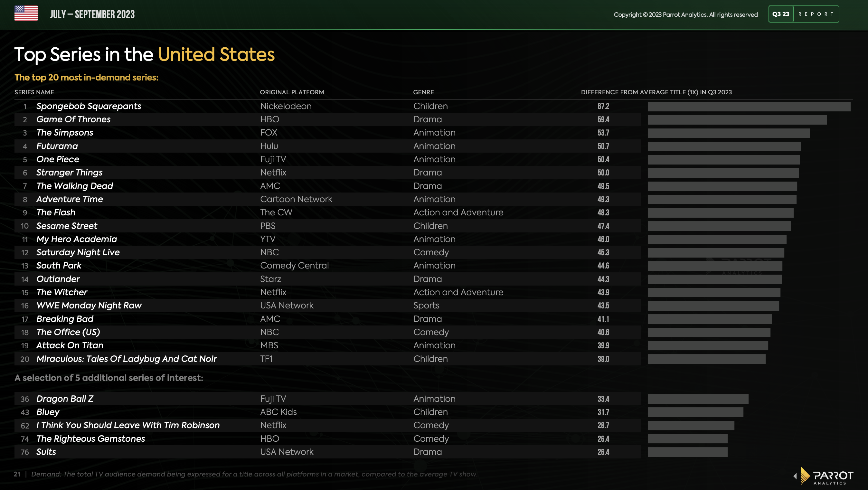Image resolution: width=868 pixels, height=490 pixels.
Task: Click WWE Monday Night Raw title
Action: [89, 306]
